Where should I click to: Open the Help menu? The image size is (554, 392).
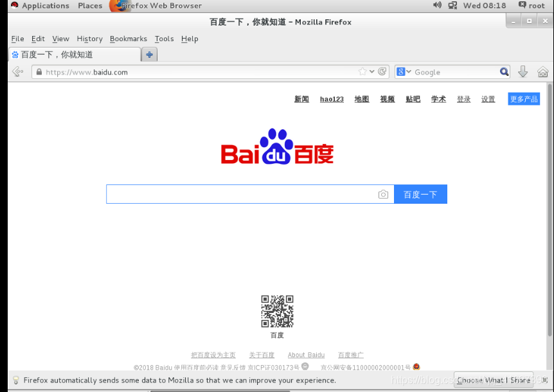pos(190,39)
